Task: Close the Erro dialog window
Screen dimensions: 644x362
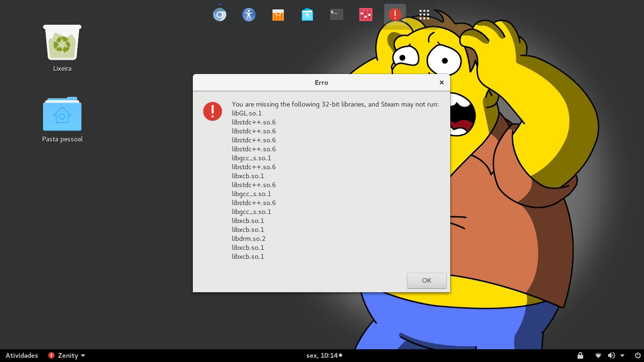Action: pyautogui.click(x=442, y=82)
